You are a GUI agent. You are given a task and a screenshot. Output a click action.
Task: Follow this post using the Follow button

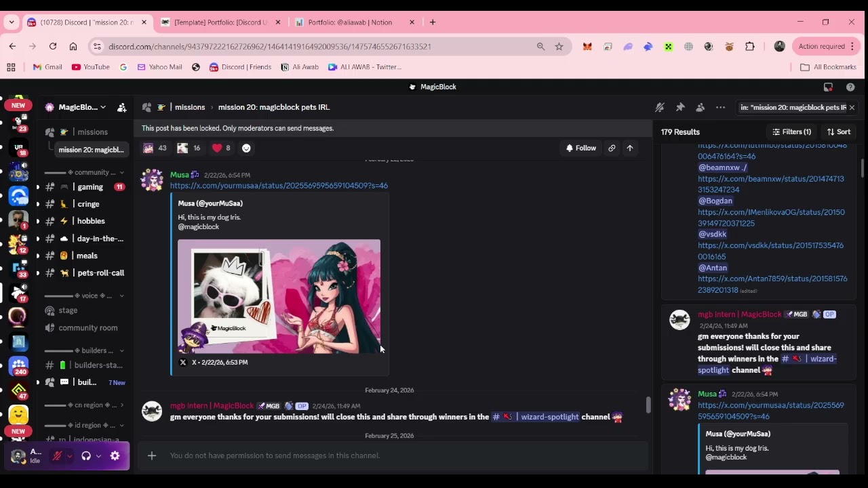coord(580,148)
